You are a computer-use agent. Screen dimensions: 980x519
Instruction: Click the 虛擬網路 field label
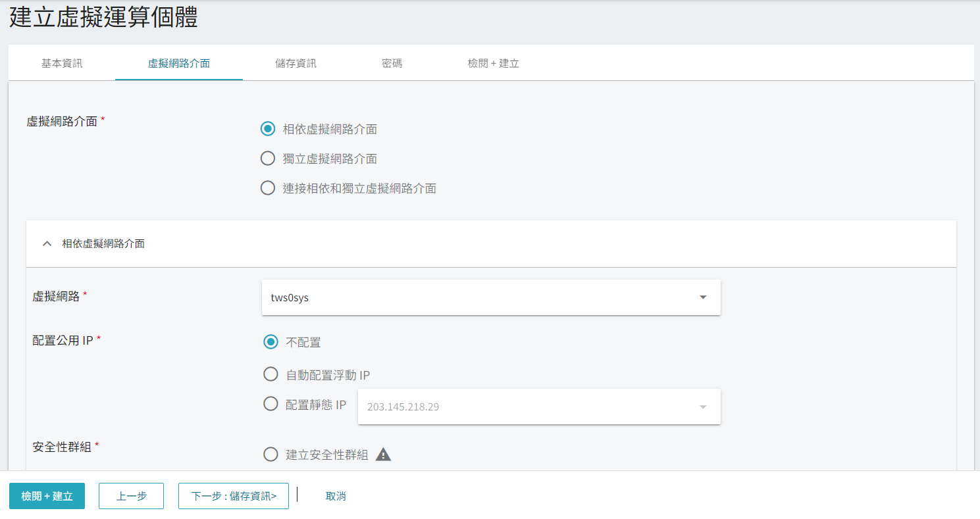click(x=56, y=296)
